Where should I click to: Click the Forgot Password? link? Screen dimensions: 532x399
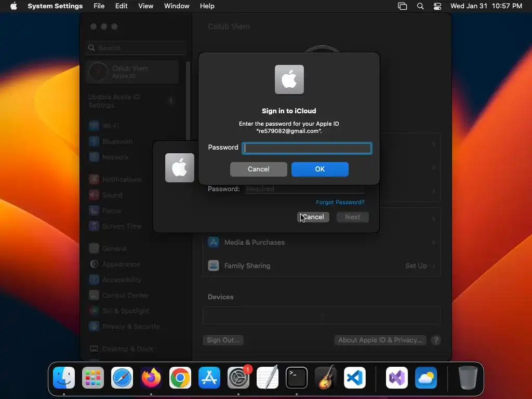340,202
